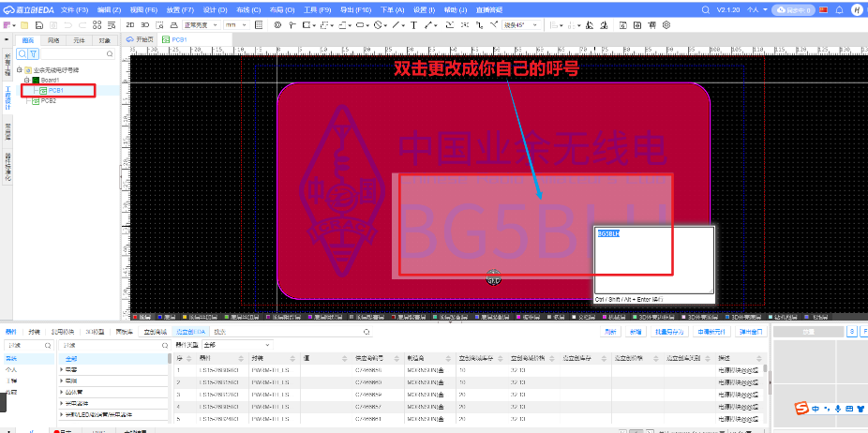Click the blue bottom-layer color swatch in layer bar
Viewport: 868px width, 433px height.
[160, 318]
